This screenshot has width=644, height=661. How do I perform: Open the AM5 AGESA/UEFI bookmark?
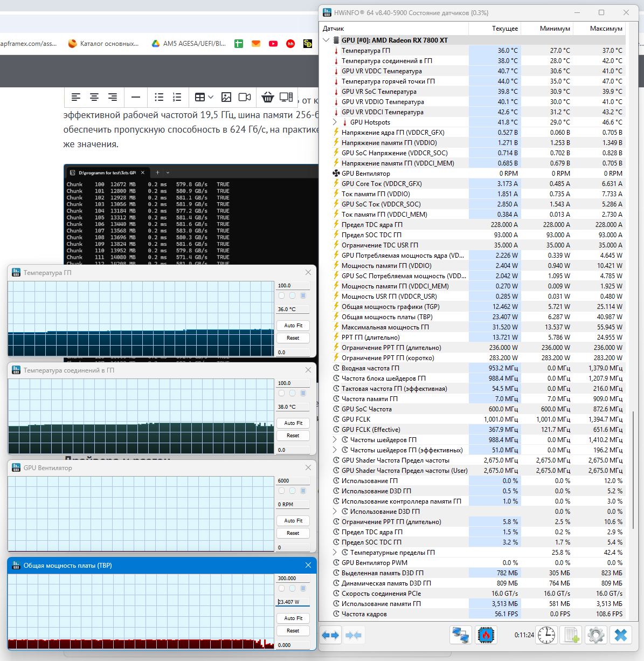click(189, 44)
